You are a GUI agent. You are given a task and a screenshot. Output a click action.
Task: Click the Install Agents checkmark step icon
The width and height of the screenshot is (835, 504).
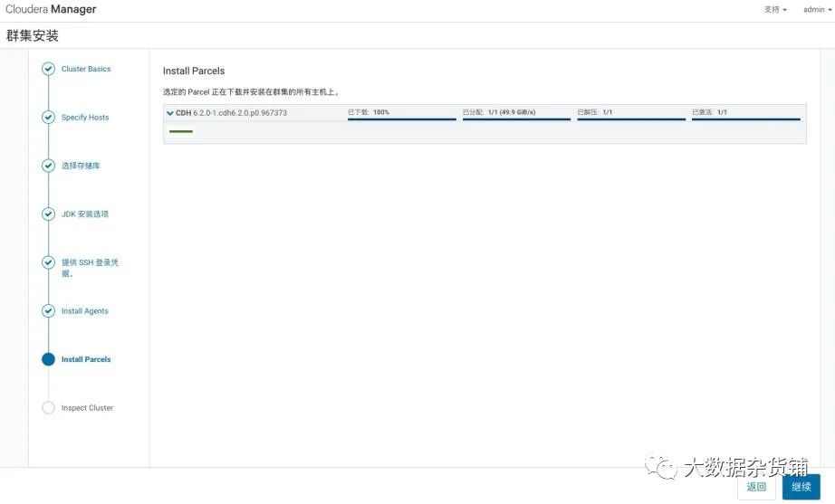[49, 310]
